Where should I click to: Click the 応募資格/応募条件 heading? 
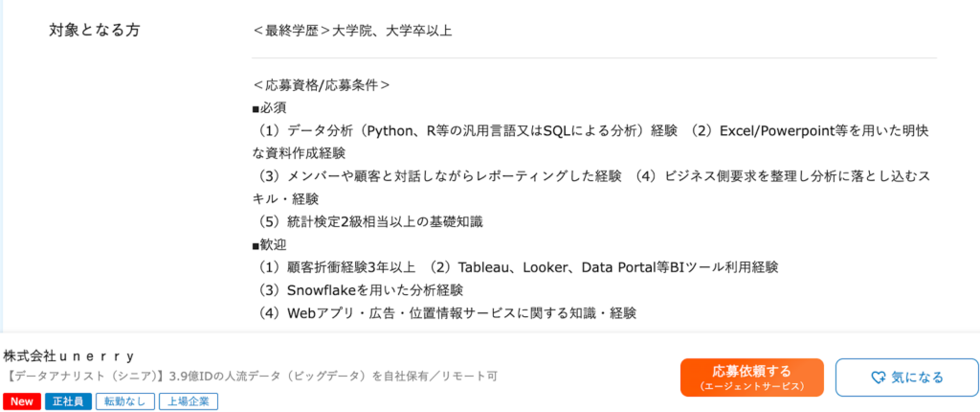(x=321, y=84)
